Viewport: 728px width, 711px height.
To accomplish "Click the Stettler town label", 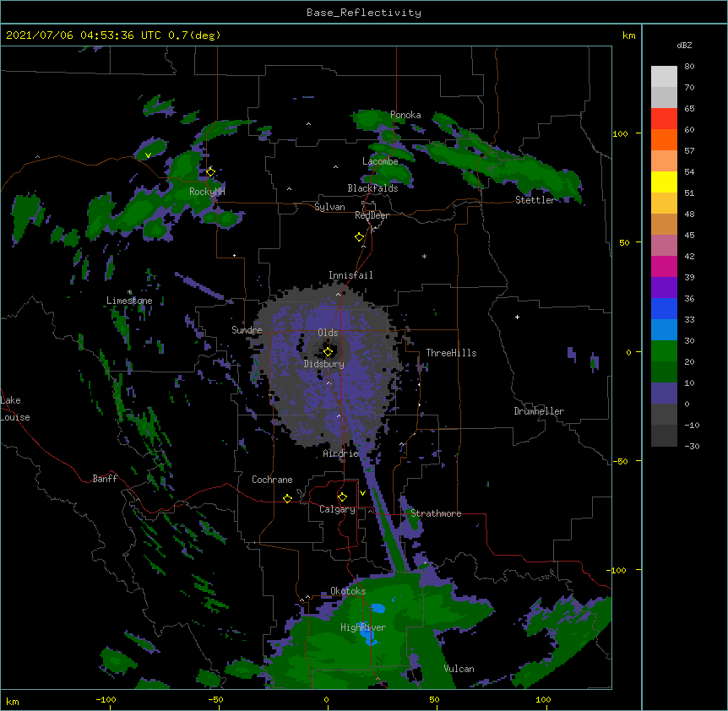I will tap(535, 200).
